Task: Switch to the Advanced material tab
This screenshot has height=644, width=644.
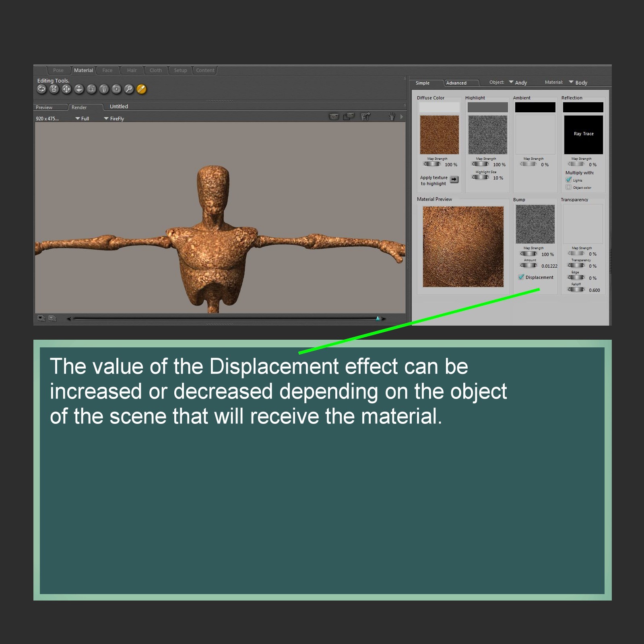Action: click(x=462, y=83)
